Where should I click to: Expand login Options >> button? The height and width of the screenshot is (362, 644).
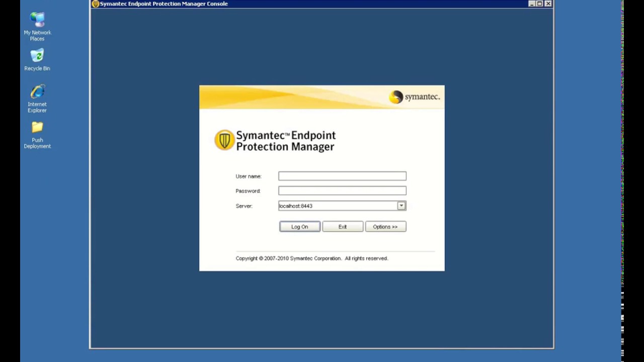pos(385,227)
